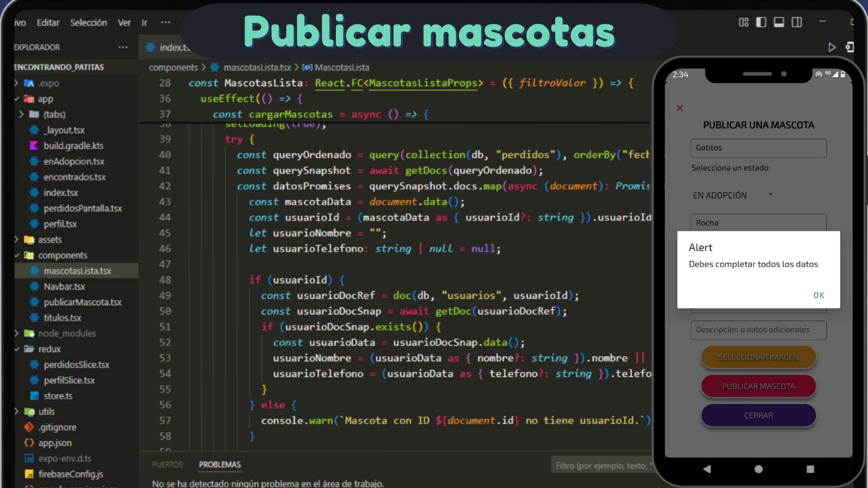Click the Descripcion o datos adicionales field

point(758,330)
